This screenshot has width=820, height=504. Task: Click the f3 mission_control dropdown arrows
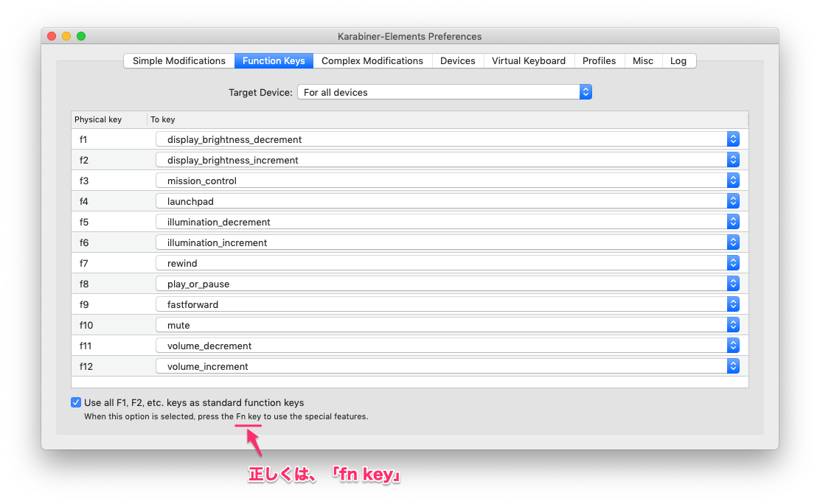click(733, 180)
